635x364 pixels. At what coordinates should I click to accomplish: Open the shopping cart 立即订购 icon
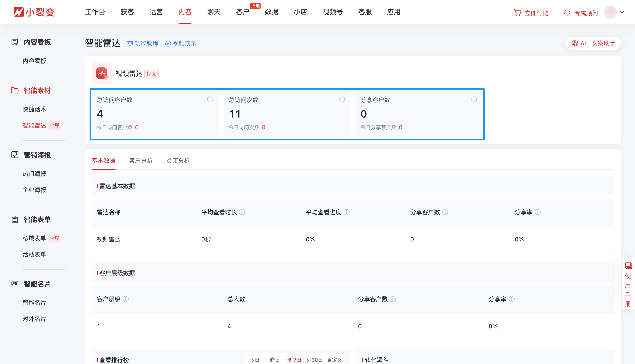[x=517, y=13]
